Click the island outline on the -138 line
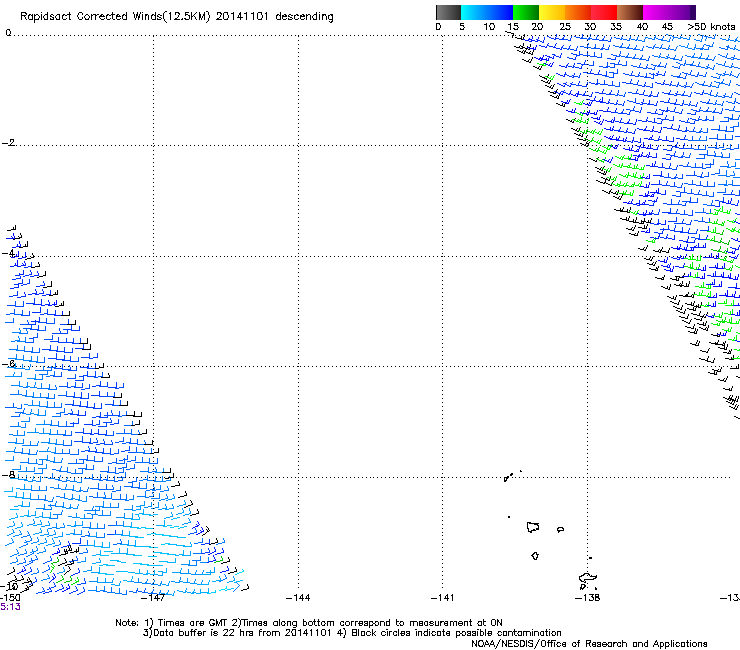 (x=588, y=579)
